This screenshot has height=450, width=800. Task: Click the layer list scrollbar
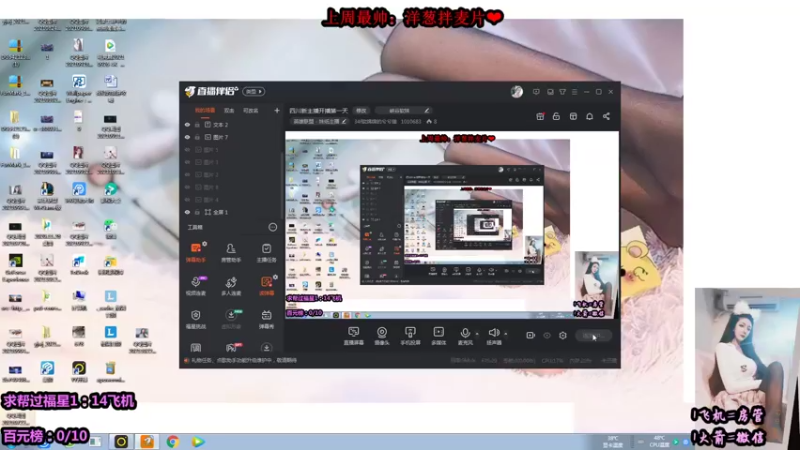(x=282, y=184)
